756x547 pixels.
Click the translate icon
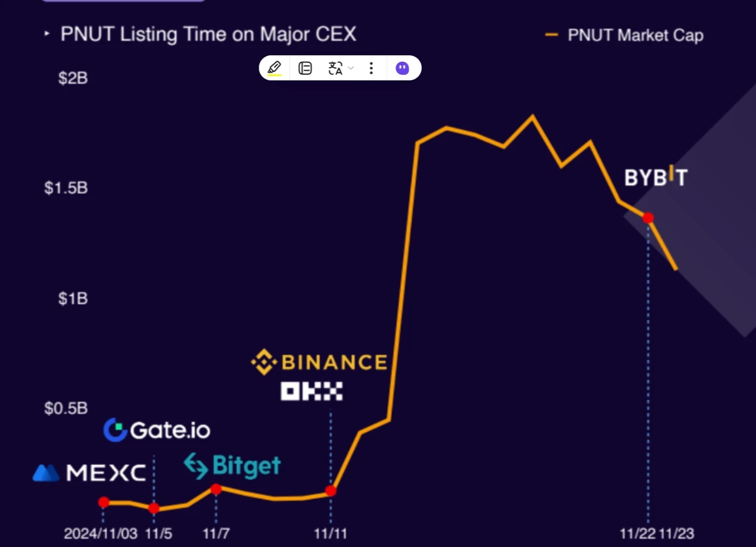(335, 68)
